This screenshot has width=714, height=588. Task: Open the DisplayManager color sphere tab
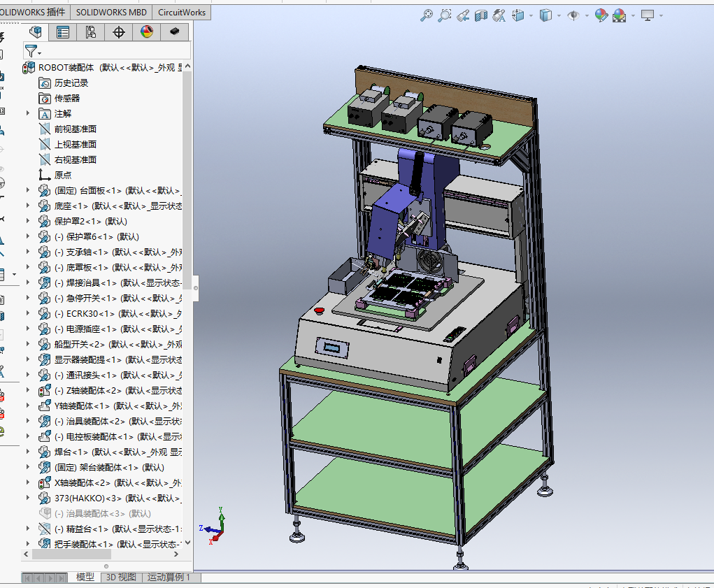(147, 32)
